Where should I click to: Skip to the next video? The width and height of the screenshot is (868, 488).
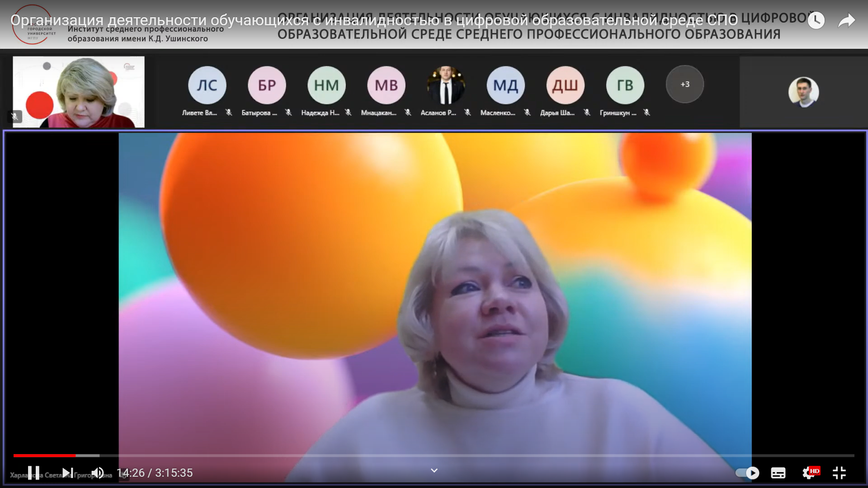(67, 473)
